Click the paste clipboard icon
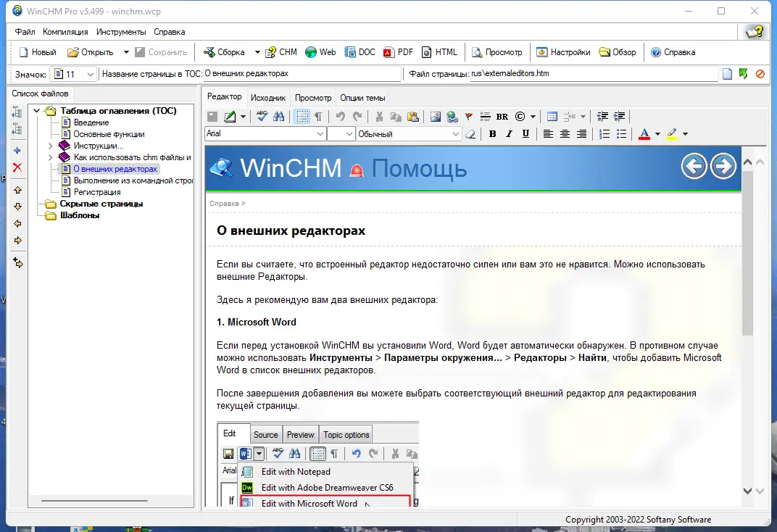Screen dimensions: 777x532 pos(413,117)
